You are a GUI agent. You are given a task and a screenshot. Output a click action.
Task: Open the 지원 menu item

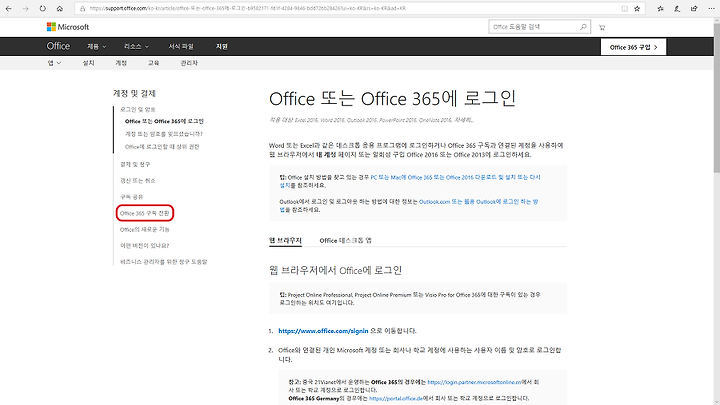point(222,47)
